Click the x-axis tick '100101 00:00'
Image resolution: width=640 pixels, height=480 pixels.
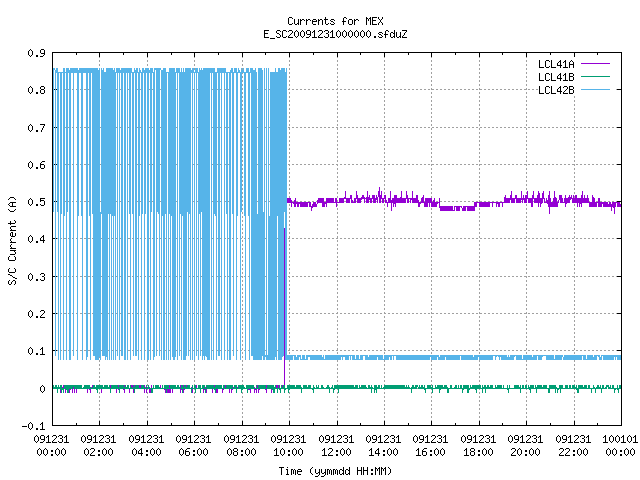620,446
